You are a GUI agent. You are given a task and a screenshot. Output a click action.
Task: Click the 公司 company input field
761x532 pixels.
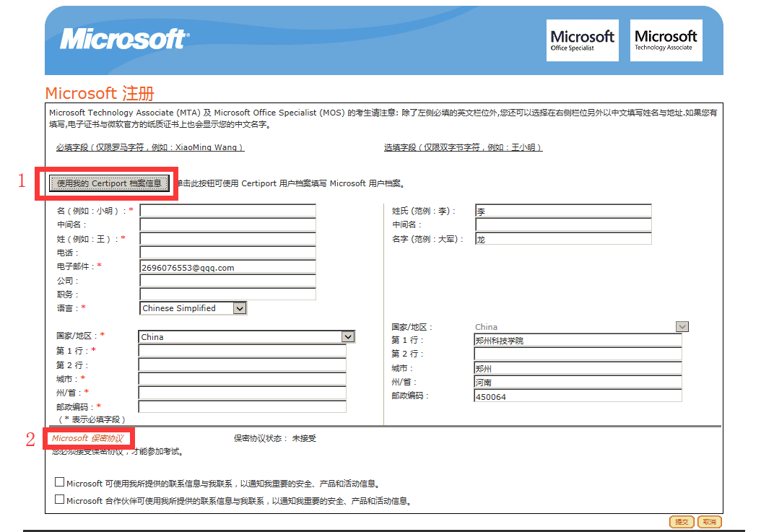(227, 281)
